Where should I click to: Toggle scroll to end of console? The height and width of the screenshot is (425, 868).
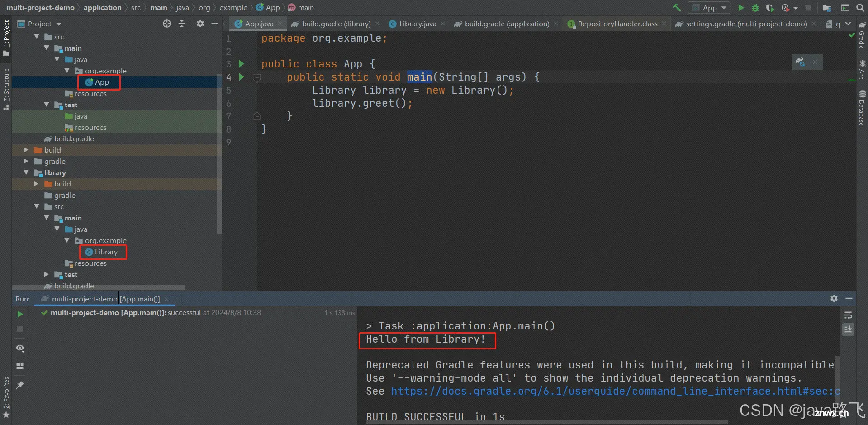[x=848, y=329]
